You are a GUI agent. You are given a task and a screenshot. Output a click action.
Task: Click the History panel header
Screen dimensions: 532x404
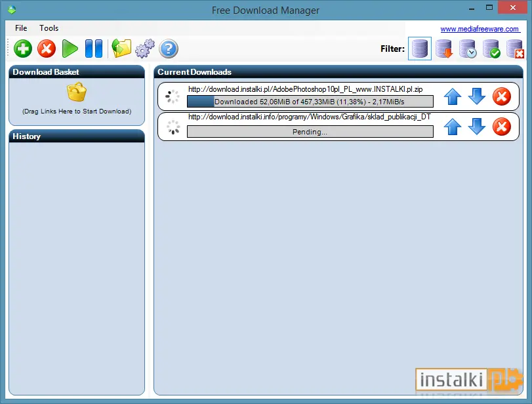tap(77, 136)
